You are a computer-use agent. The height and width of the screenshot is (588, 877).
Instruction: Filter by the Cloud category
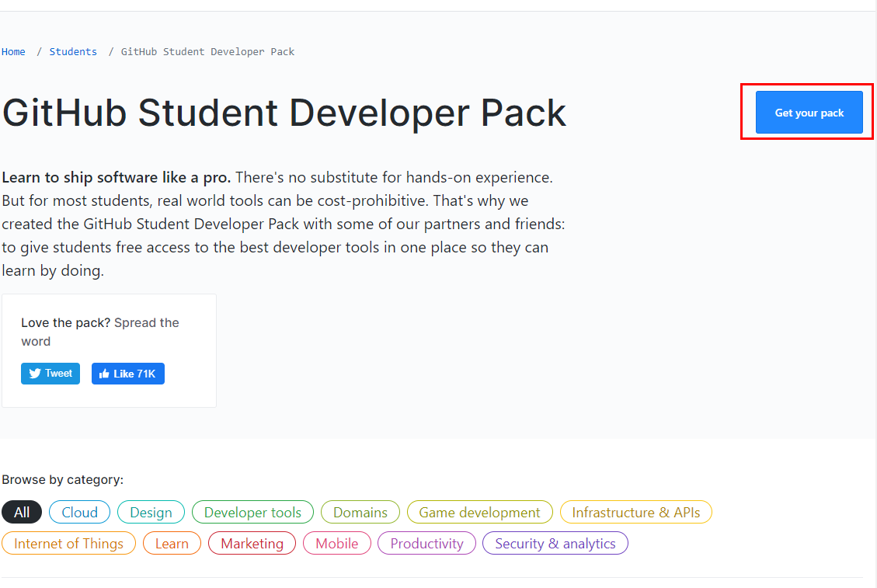(x=79, y=512)
